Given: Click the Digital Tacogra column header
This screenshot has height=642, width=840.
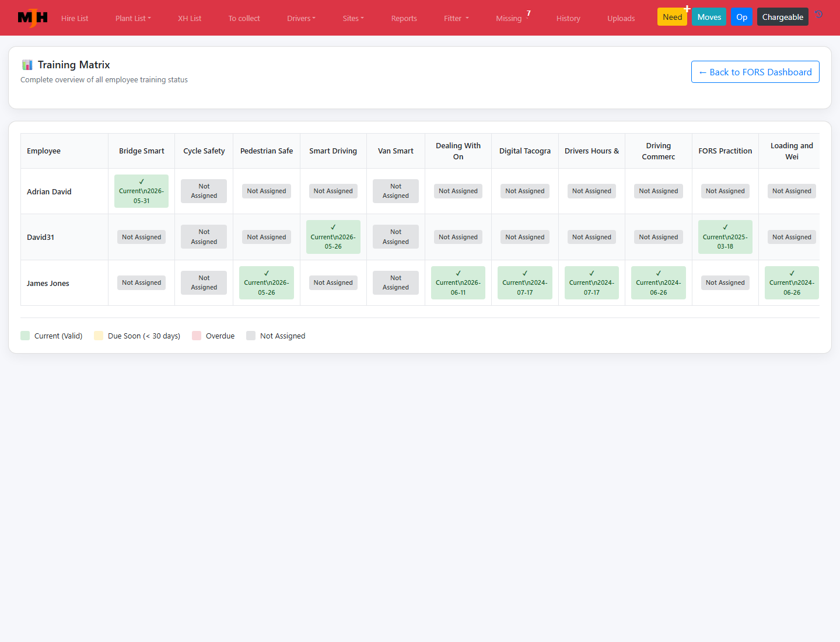Looking at the screenshot, I should point(525,151).
